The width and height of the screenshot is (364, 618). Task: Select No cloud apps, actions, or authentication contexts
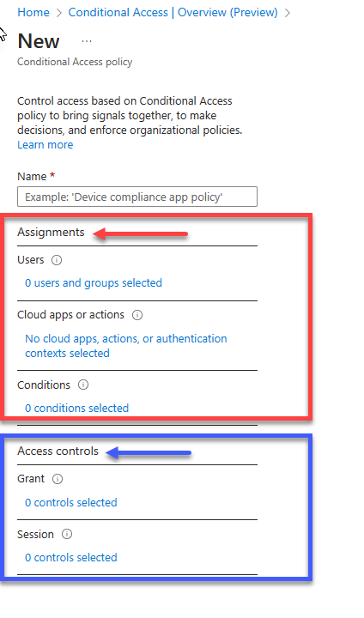click(126, 346)
